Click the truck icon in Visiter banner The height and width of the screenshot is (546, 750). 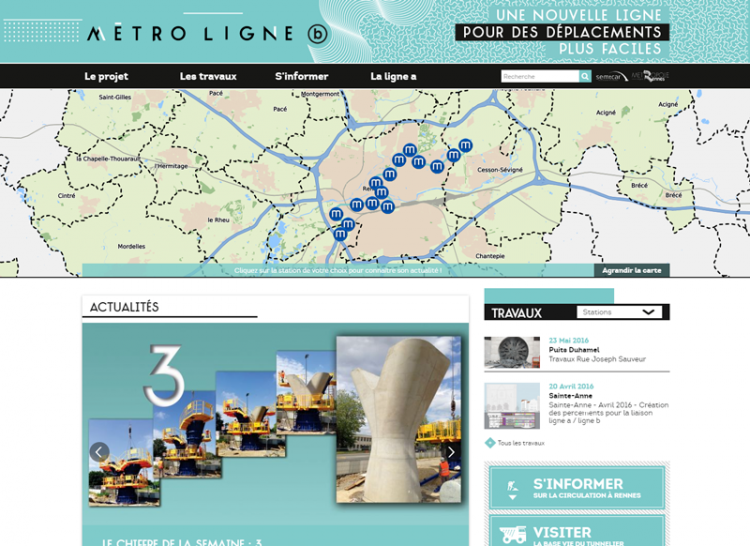point(513,535)
